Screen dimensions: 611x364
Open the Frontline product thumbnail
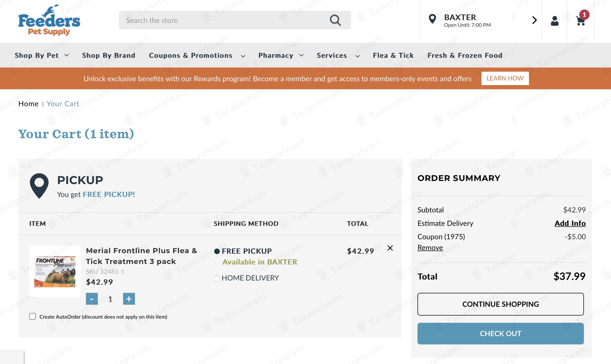click(55, 271)
